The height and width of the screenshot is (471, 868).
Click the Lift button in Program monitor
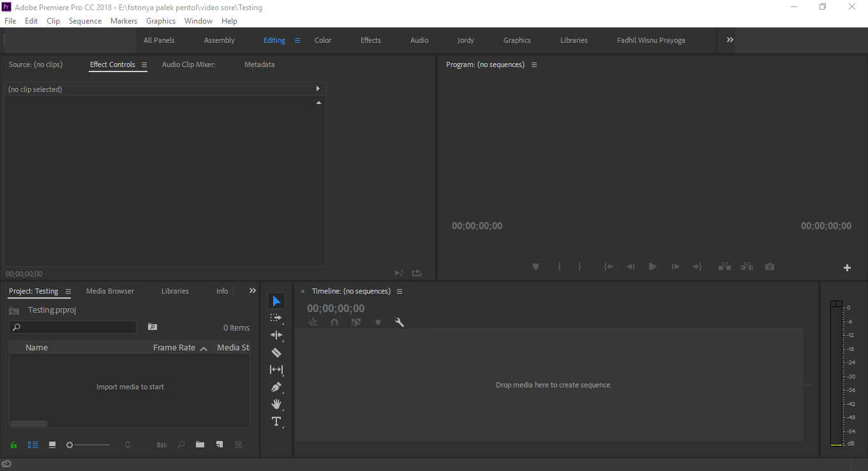click(724, 267)
